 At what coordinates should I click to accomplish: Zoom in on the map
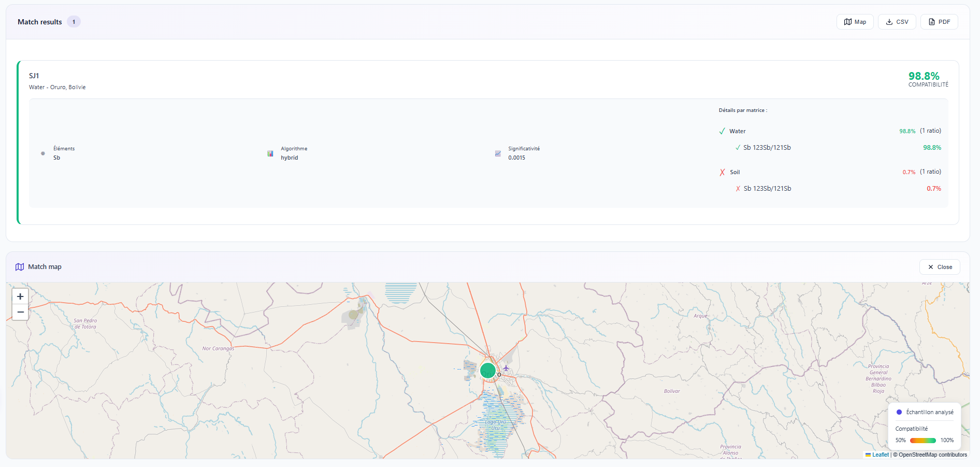20,296
